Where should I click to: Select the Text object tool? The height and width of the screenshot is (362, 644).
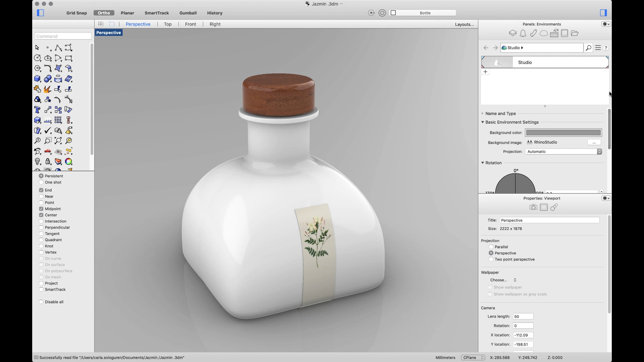point(37,110)
